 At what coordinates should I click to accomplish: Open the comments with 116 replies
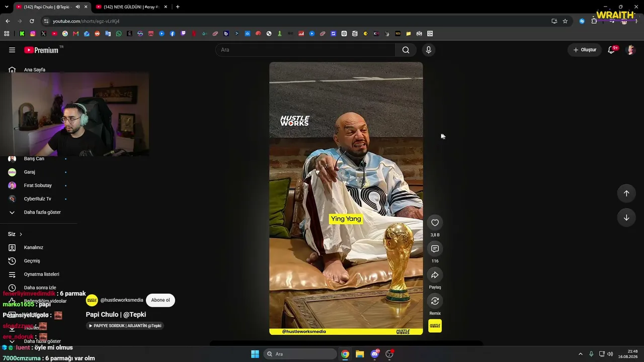tap(435, 249)
